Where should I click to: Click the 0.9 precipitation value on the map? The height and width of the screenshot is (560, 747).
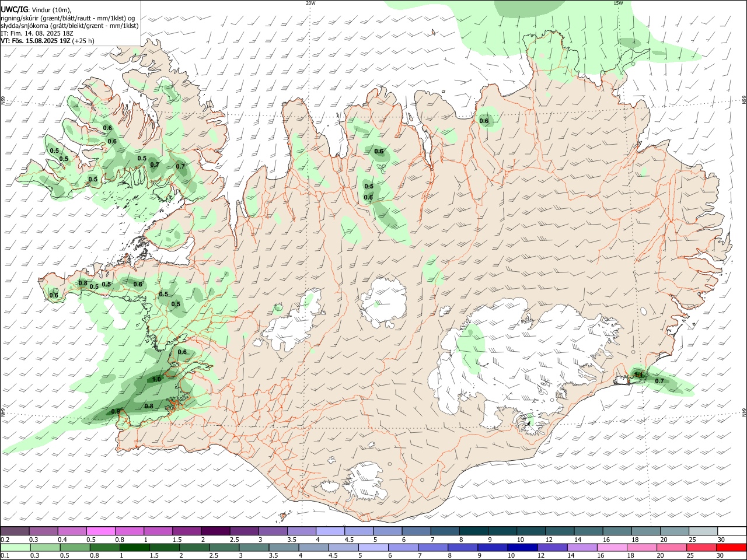[x=116, y=411]
